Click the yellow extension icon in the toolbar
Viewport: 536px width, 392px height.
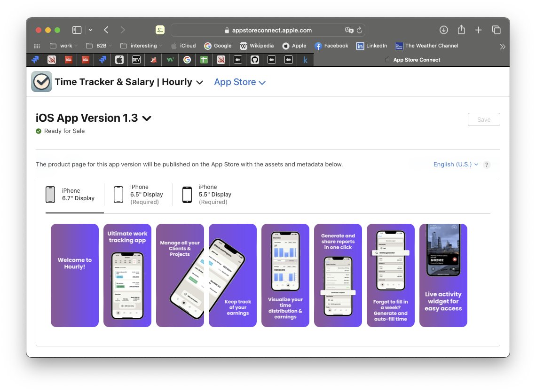pyautogui.click(x=160, y=30)
